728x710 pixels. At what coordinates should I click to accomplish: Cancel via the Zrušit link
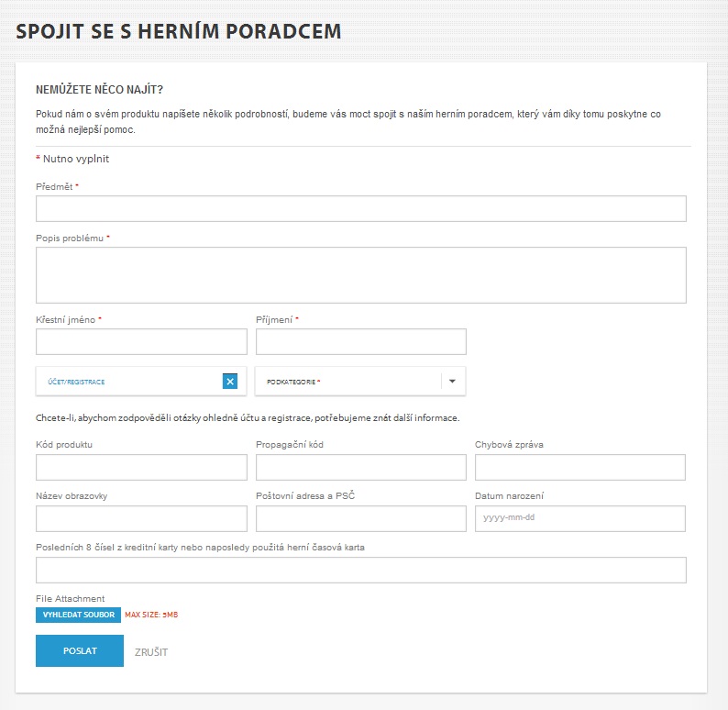[x=151, y=652]
